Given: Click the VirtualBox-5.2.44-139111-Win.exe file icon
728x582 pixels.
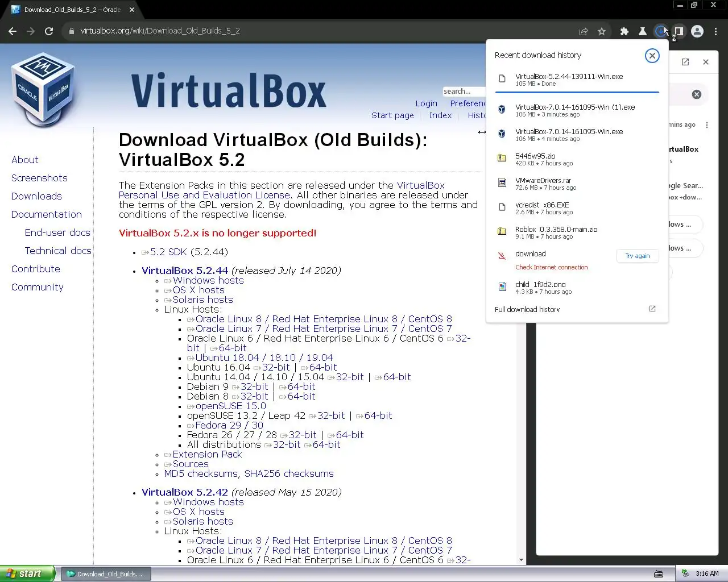Looking at the screenshot, I should click(x=502, y=79).
